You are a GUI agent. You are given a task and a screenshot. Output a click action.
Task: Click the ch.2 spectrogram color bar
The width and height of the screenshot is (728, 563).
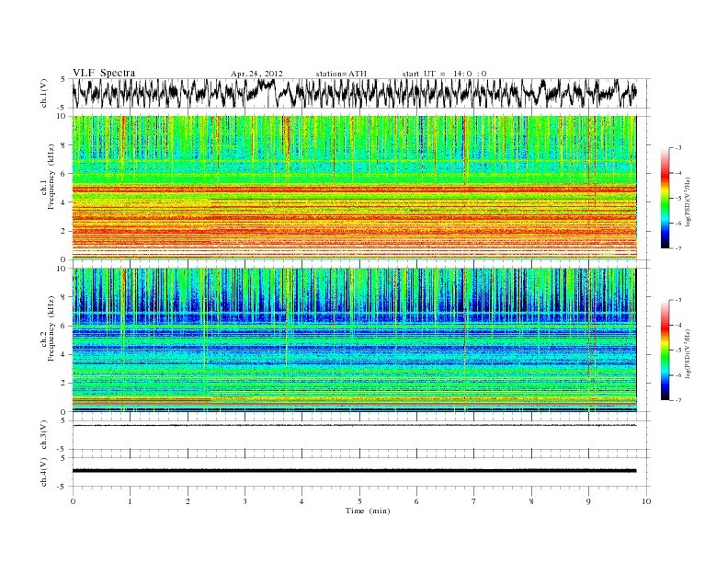(665, 350)
